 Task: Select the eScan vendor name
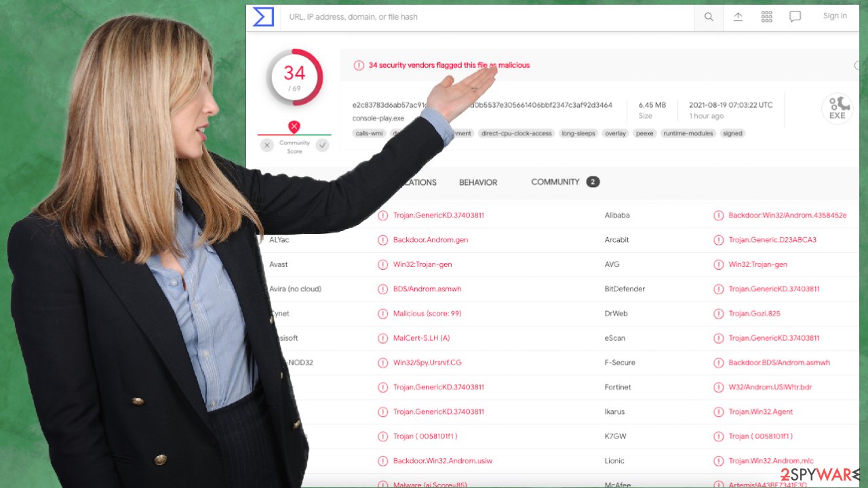point(615,338)
